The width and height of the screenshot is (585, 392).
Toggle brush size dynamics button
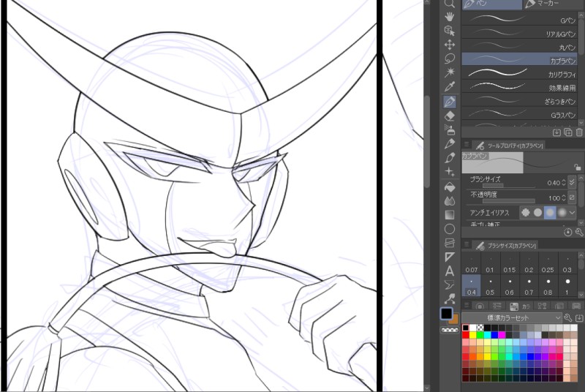pos(572,182)
